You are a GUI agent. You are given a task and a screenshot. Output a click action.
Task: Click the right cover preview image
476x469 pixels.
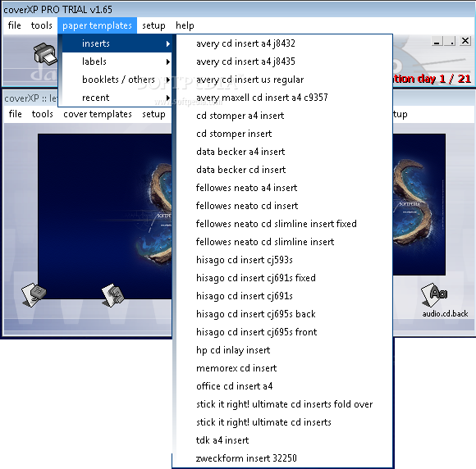(x=419, y=204)
